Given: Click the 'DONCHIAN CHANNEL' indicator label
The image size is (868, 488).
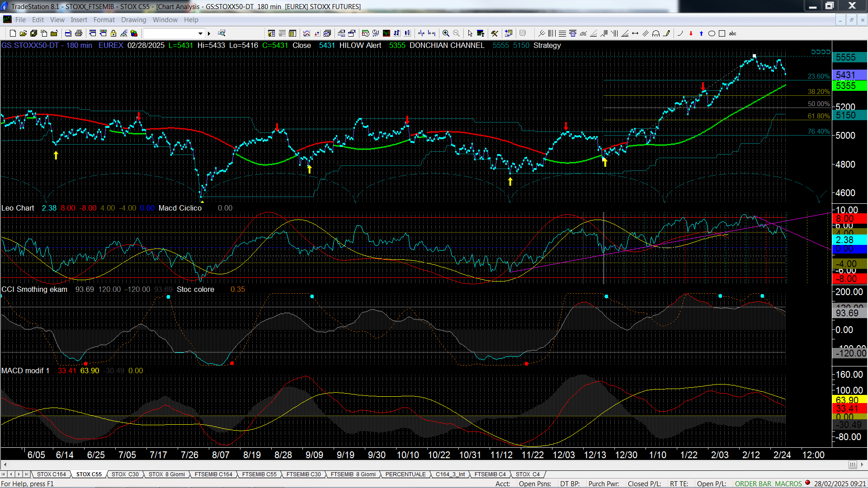Looking at the screenshot, I should [x=447, y=46].
